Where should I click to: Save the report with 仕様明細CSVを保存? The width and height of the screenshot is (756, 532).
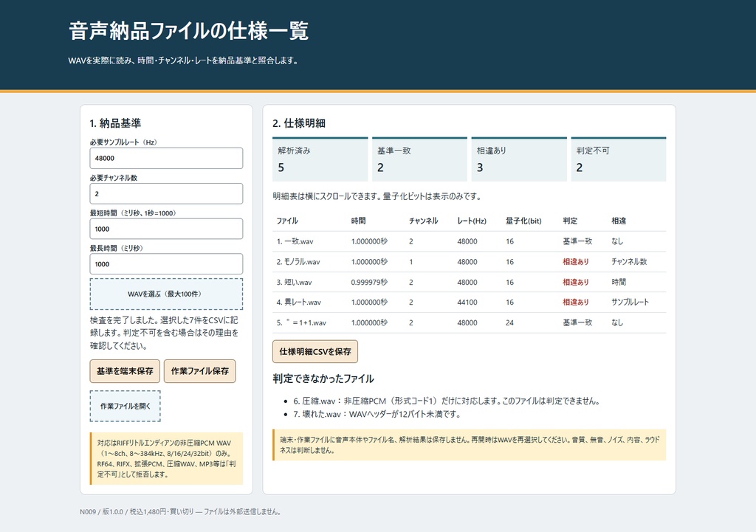click(315, 352)
